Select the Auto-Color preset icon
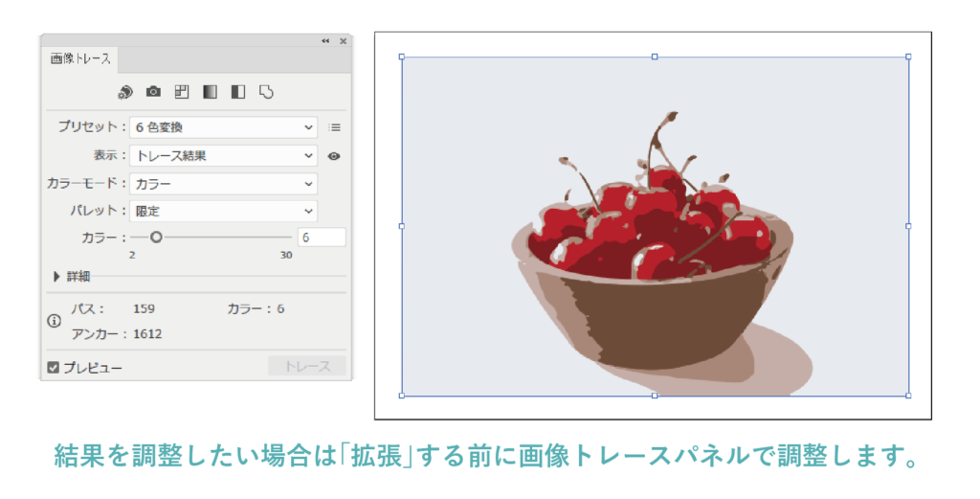This screenshot has height=499, width=980. pyautogui.click(x=125, y=92)
